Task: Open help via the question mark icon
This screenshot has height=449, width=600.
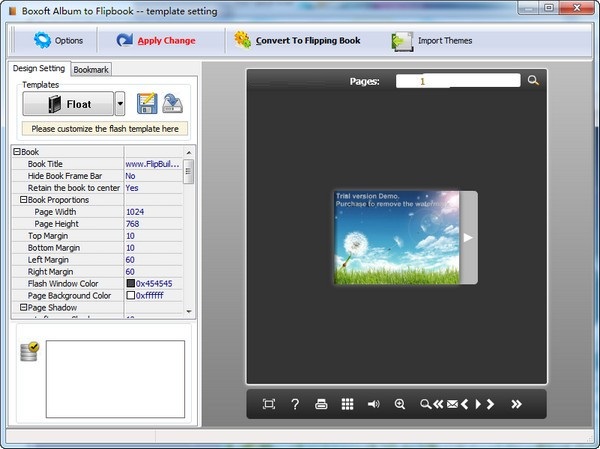Action: pyautogui.click(x=295, y=404)
